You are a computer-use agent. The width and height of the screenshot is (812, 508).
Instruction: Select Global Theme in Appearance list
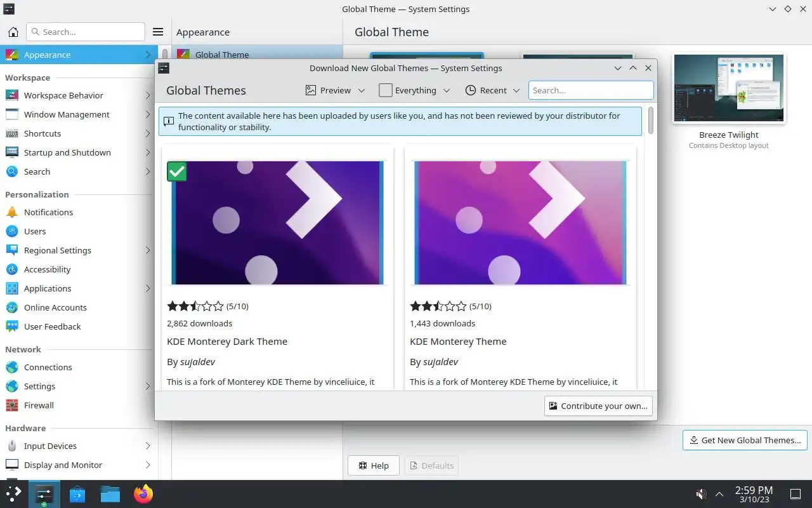[x=257, y=53]
